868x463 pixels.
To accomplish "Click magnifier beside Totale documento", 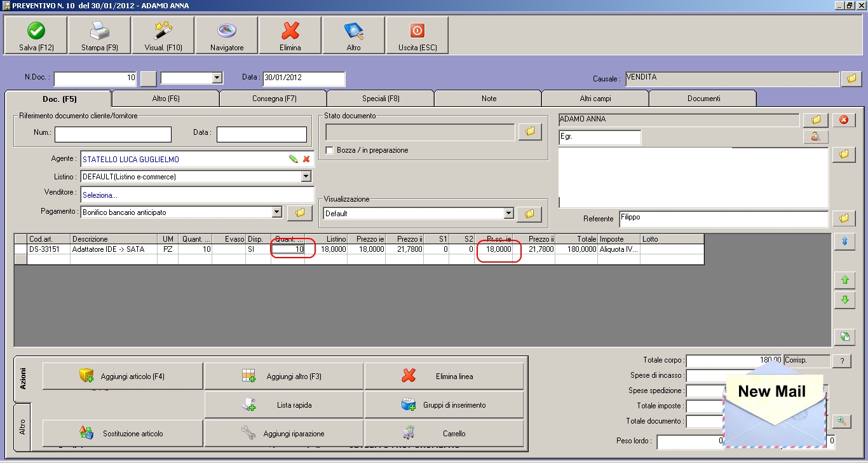I will click(841, 421).
